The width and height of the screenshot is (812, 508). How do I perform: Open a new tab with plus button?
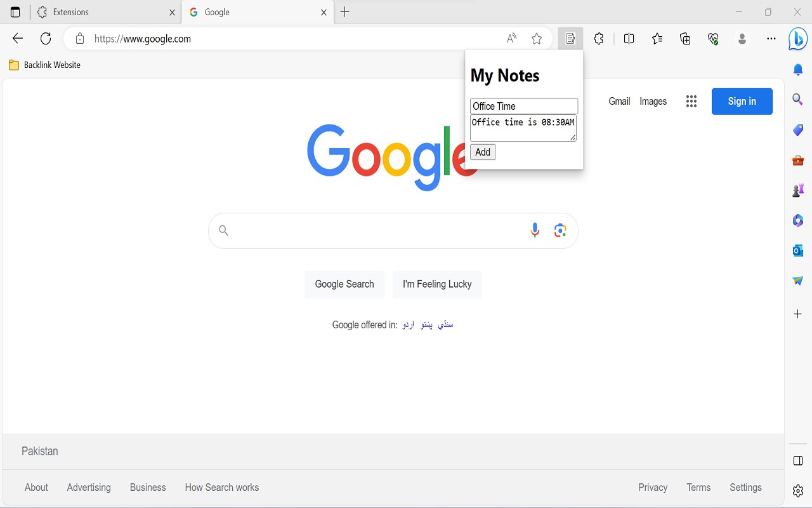point(345,12)
